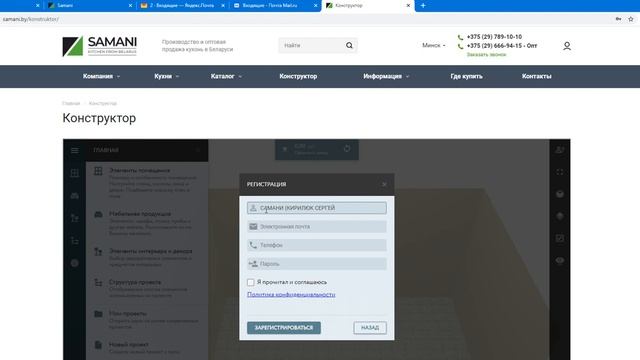This screenshot has height=360, width=640.
Task: Click the bookmark star icon in address bar
Action: pos(631,19)
